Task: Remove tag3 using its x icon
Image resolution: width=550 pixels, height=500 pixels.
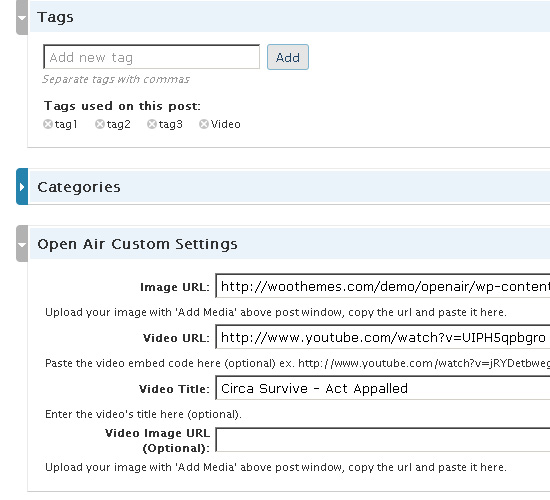Action: [152, 124]
